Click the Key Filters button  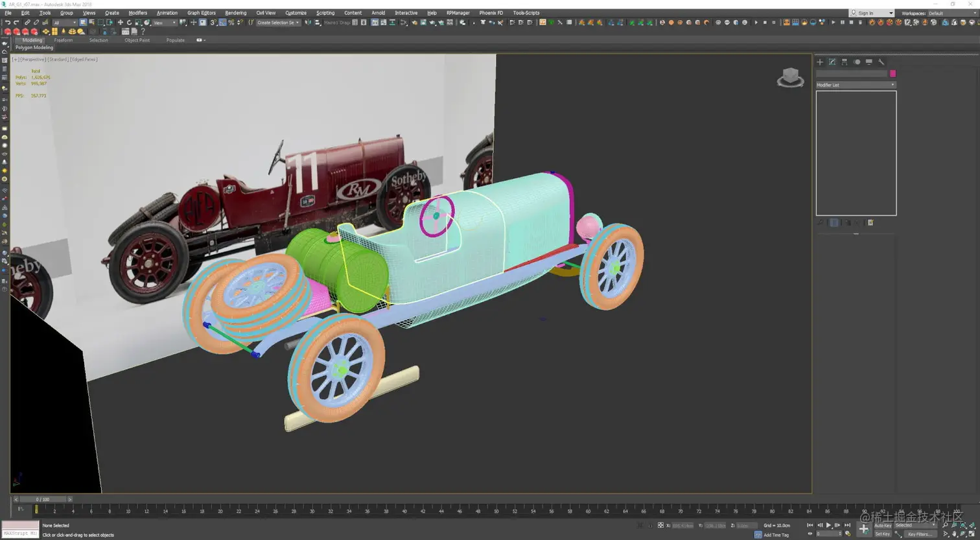click(920, 534)
